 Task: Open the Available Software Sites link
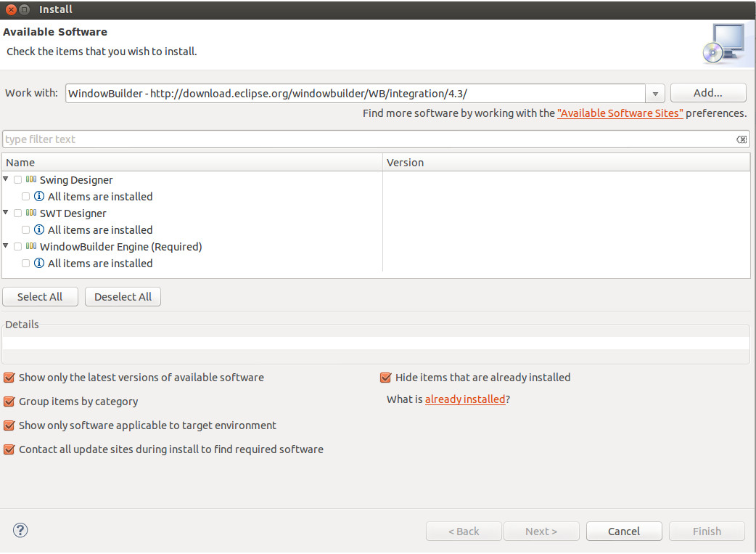pyautogui.click(x=620, y=113)
